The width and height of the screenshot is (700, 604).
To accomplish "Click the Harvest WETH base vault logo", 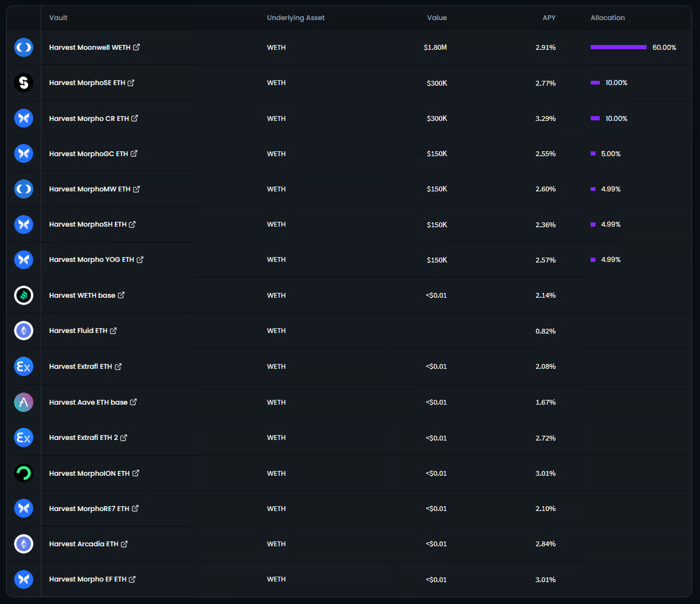I will (x=24, y=295).
